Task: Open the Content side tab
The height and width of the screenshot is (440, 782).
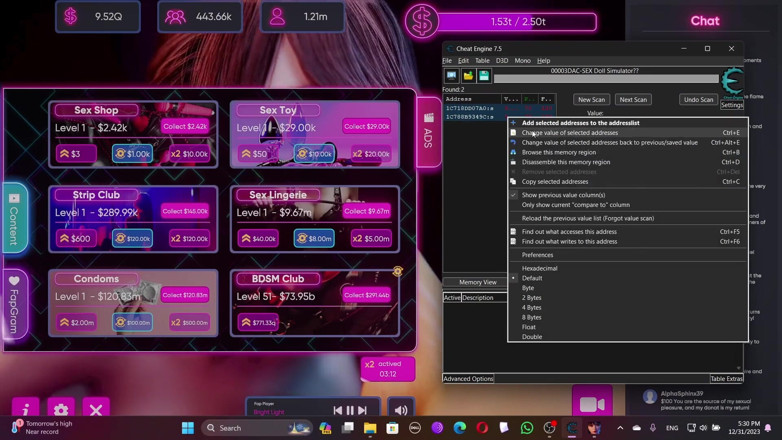Action: pos(14,218)
